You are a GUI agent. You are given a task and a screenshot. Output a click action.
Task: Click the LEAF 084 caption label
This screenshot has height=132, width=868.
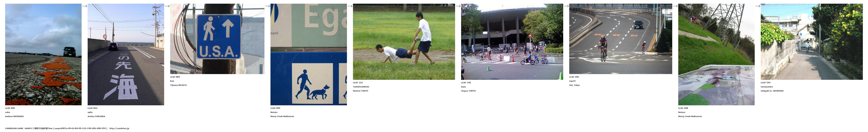(175, 77)
